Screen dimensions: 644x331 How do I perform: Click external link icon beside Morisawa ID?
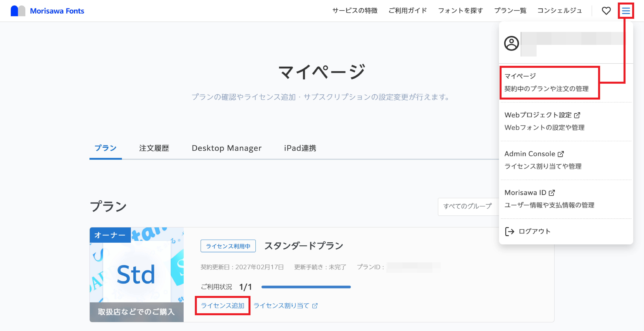pos(552,193)
